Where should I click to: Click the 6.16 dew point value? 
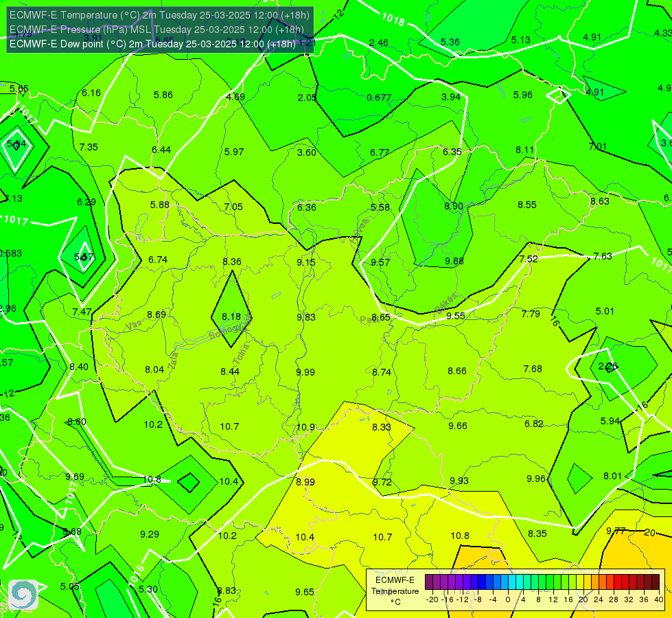pos(91,93)
